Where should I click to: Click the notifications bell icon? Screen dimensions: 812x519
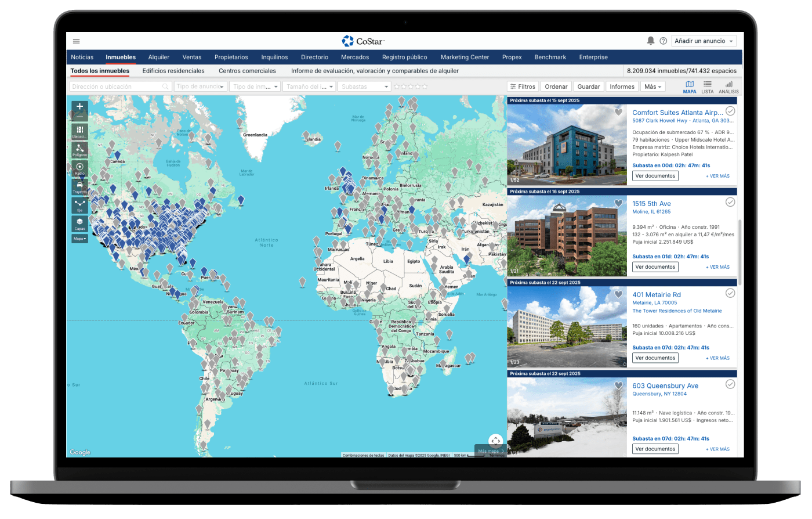(650, 41)
